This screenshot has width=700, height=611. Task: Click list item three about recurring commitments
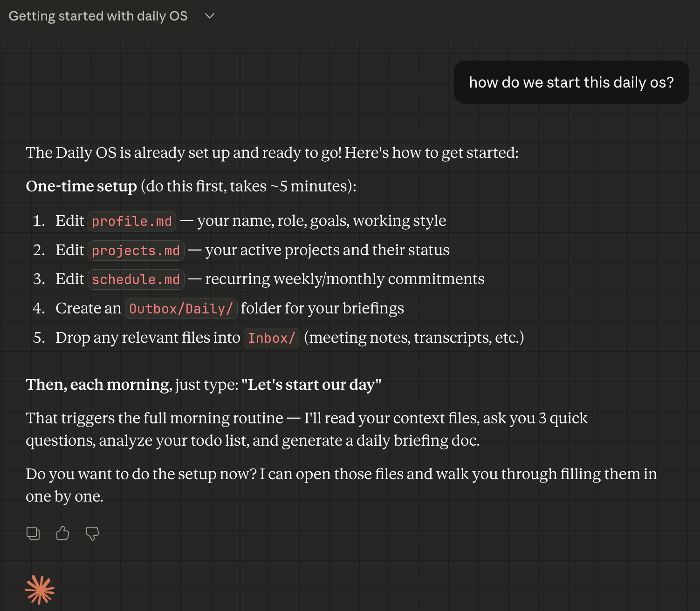pos(259,279)
